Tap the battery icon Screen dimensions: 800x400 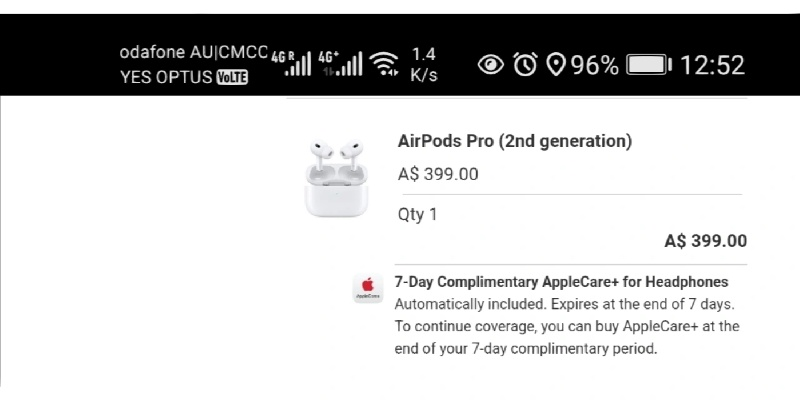point(649,65)
